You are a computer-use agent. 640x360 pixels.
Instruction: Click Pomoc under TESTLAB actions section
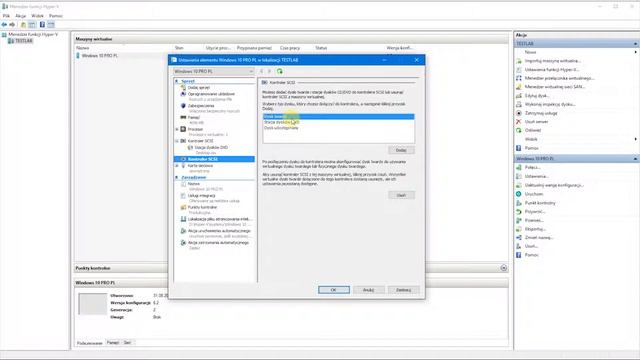tap(531, 148)
